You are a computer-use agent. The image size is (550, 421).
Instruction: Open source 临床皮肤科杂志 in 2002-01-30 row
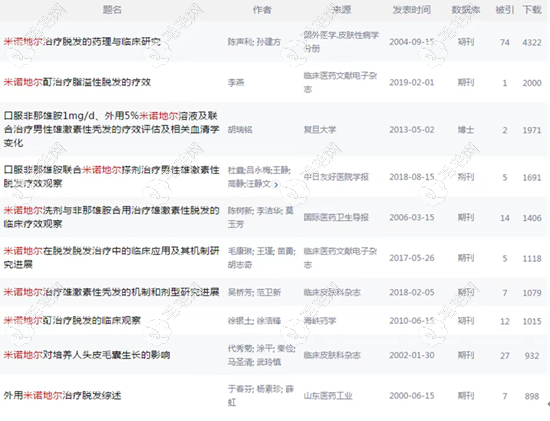[x=332, y=355]
